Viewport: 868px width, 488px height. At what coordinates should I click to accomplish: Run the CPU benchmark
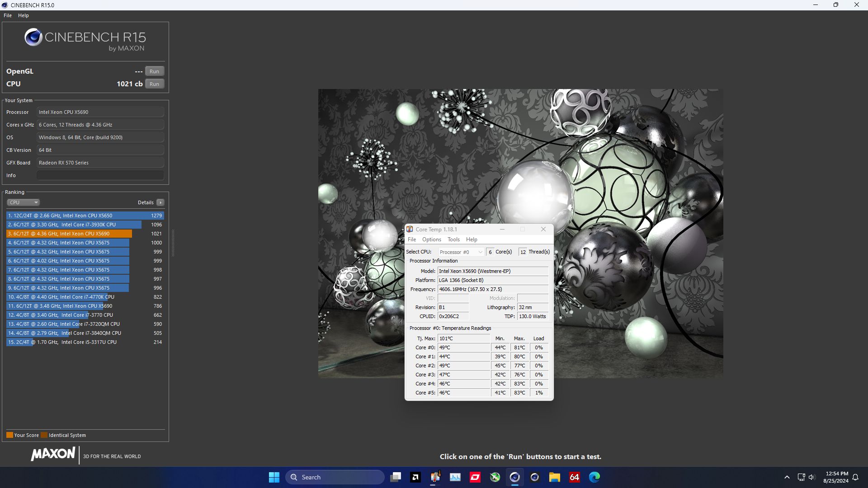(154, 84)
